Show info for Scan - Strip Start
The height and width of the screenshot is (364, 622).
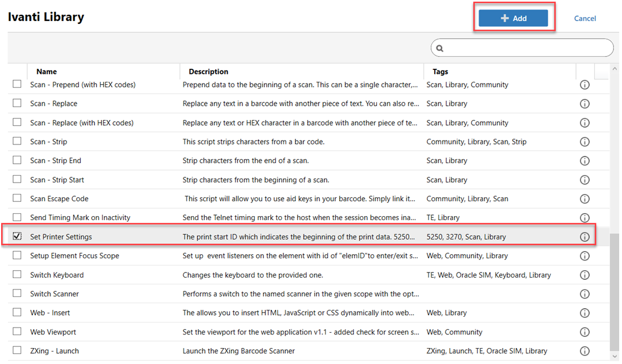[x=584, y=180]
